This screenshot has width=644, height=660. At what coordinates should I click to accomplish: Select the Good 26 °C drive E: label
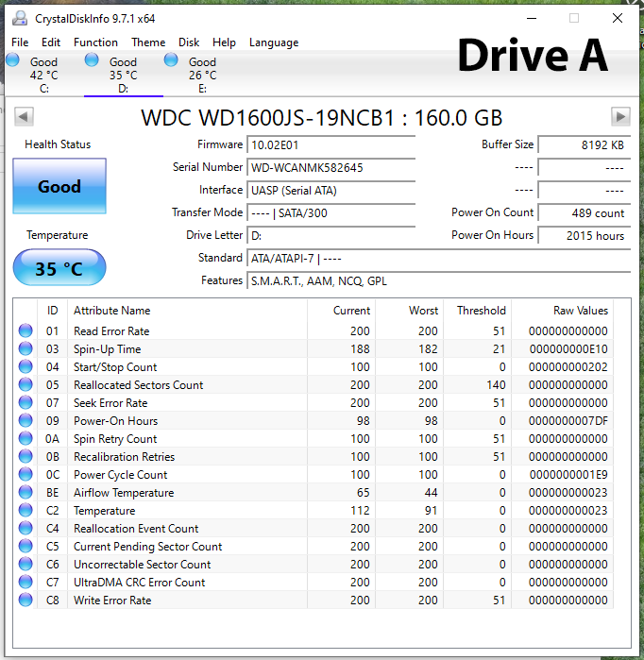(202, 75)
